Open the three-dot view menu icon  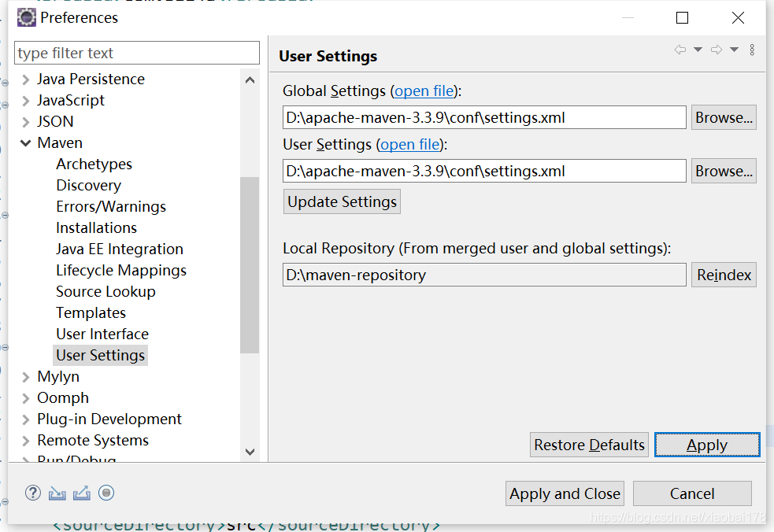pos(752,50)
